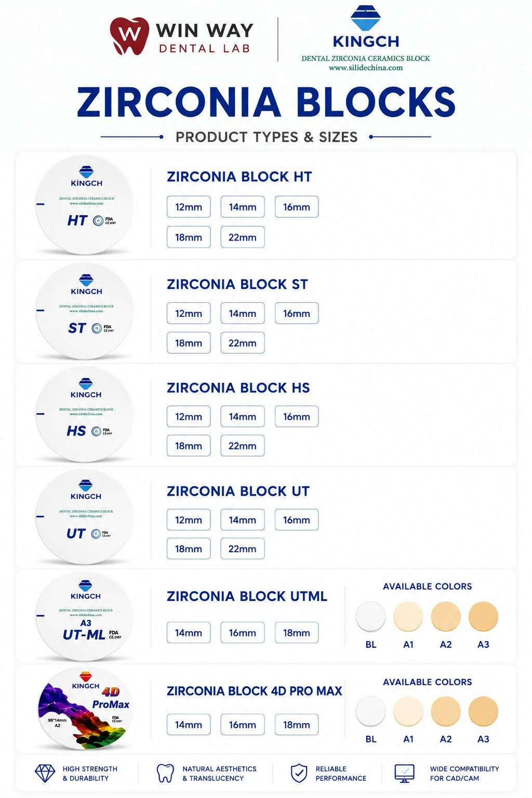Pick the BL color swatch for UTML
The height and width of the screenshot is (798, 532).
click(x=371, y=617)
